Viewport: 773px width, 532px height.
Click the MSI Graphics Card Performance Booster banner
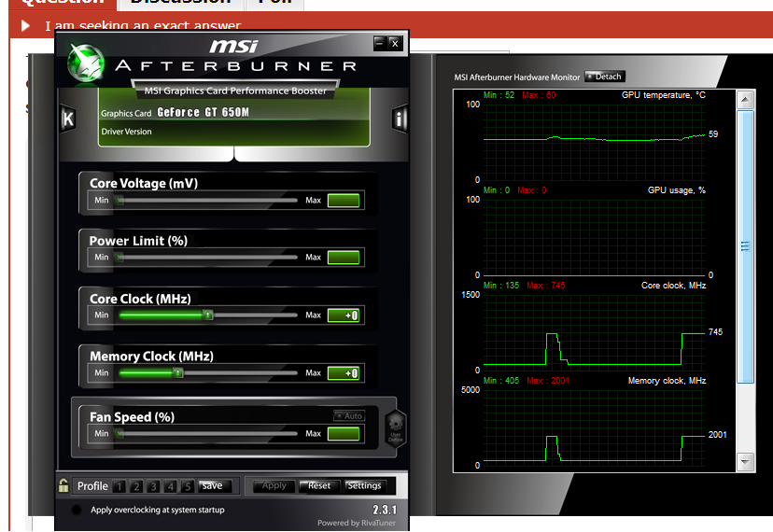coord(235,91)
